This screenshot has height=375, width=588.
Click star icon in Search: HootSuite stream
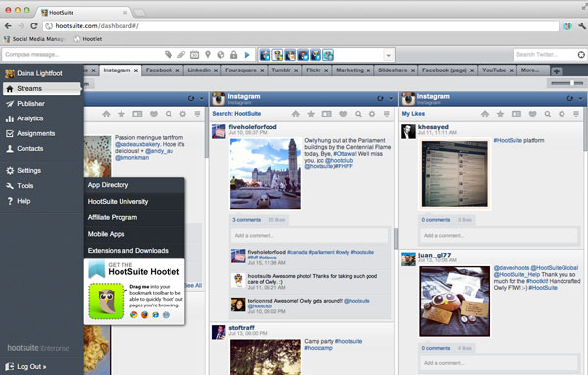click(x=311, y=114)
